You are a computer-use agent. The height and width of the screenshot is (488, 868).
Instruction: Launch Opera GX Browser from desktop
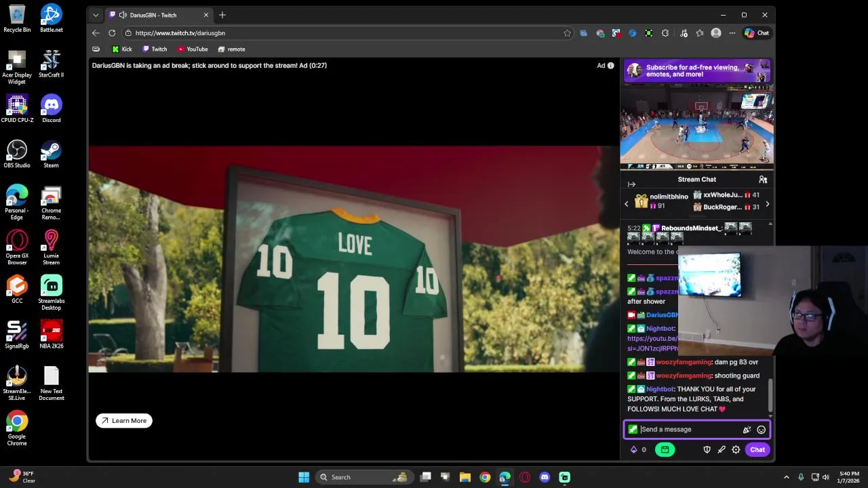tap(17, 247)
